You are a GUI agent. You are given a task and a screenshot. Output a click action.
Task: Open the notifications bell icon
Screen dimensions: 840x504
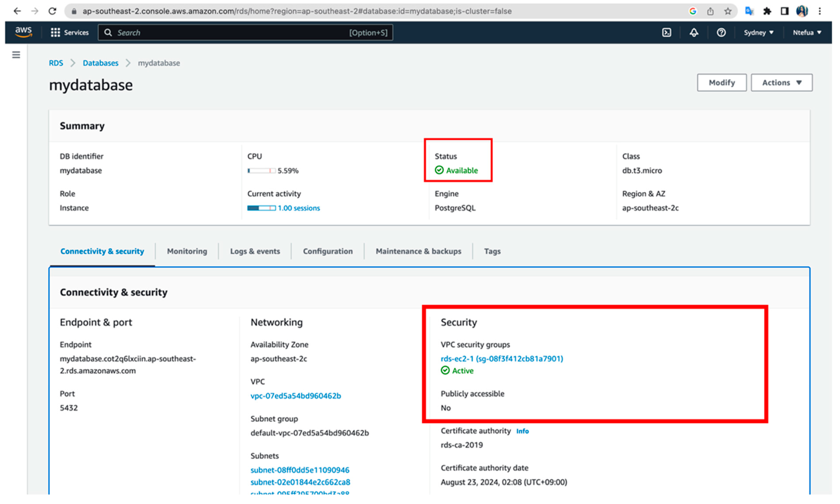[x=694, y=33]
